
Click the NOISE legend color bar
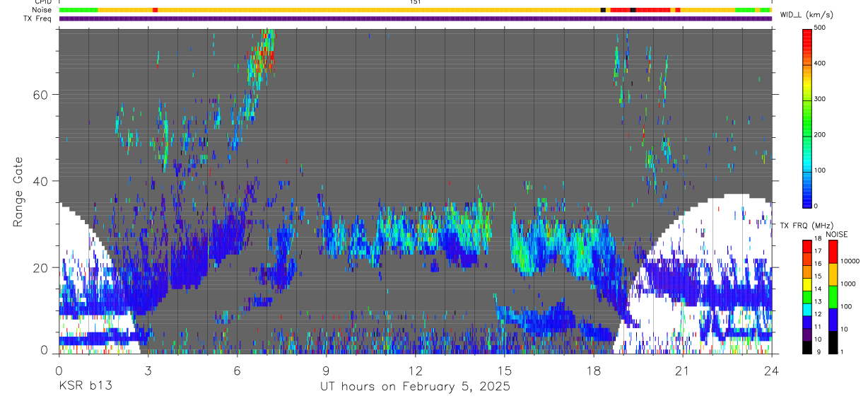pos(833,296)
